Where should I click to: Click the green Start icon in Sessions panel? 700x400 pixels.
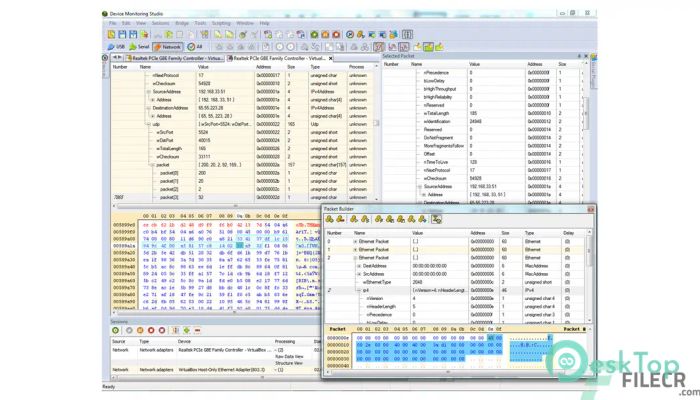116,331
